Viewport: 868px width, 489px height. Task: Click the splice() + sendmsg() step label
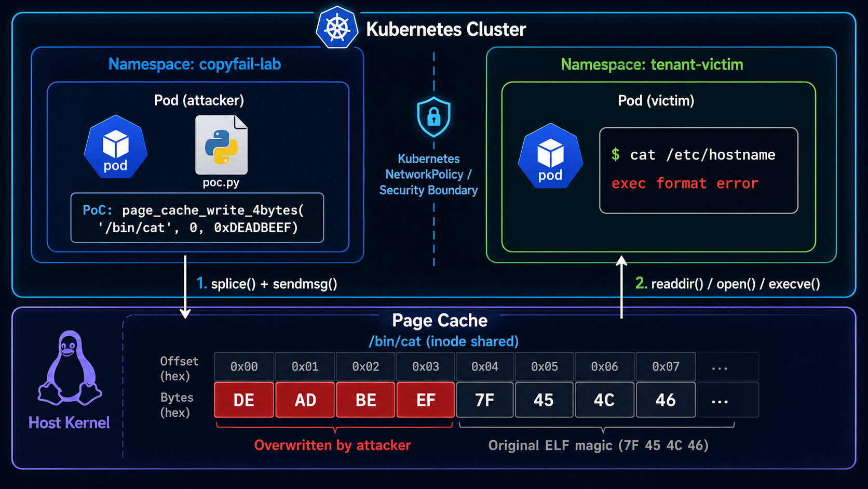pos(267,284)
